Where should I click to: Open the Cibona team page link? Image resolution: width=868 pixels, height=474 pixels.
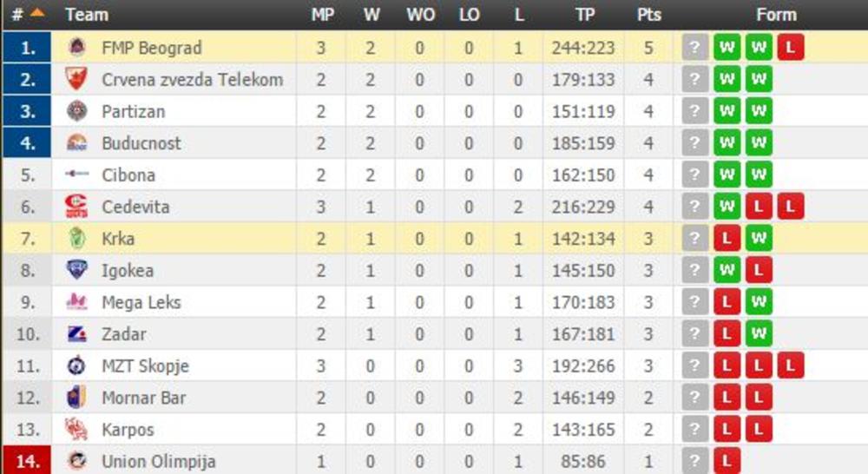click(x=128, y=174)
